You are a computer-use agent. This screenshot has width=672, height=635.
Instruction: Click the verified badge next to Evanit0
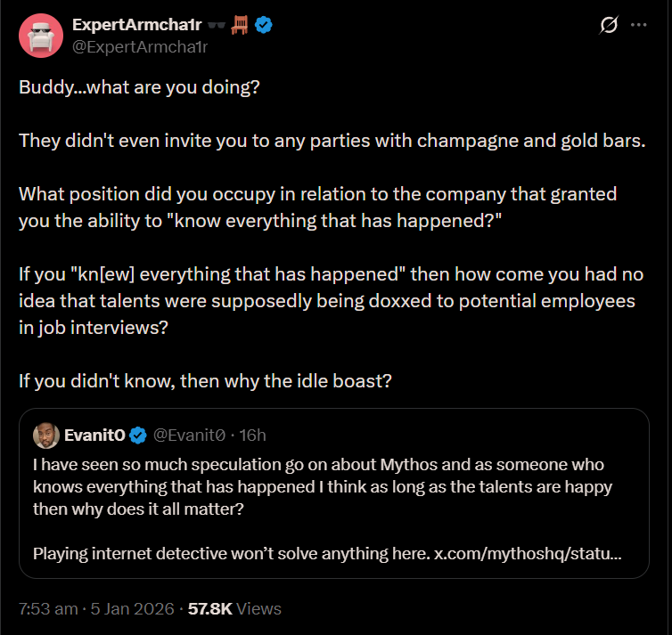[x=138, y=436]
